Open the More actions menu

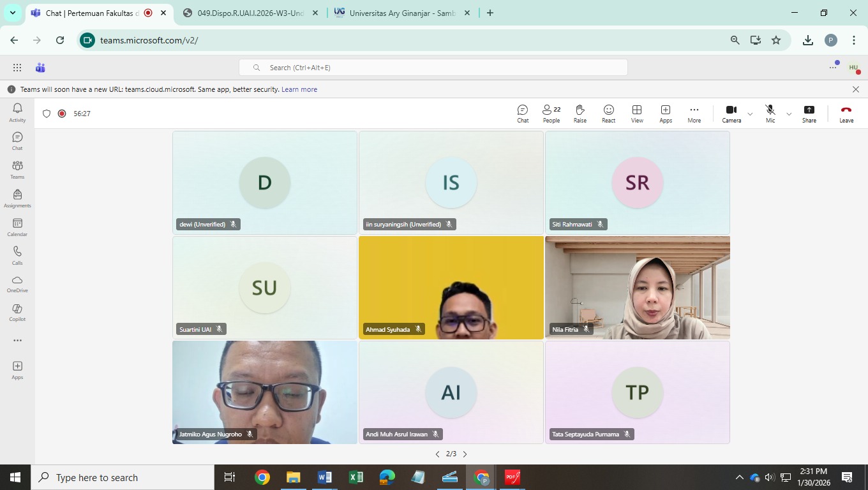tap(694, 114)
